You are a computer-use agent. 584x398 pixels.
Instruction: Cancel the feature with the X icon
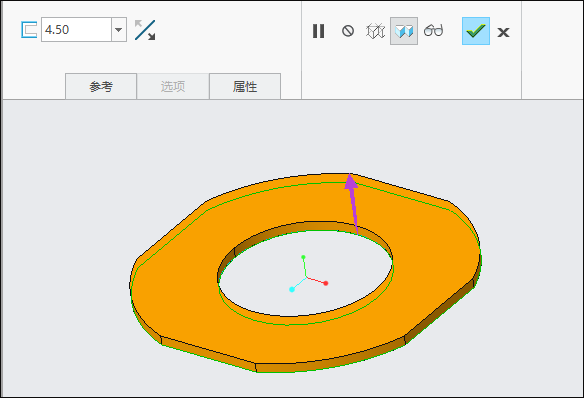[x=503, y=32]
